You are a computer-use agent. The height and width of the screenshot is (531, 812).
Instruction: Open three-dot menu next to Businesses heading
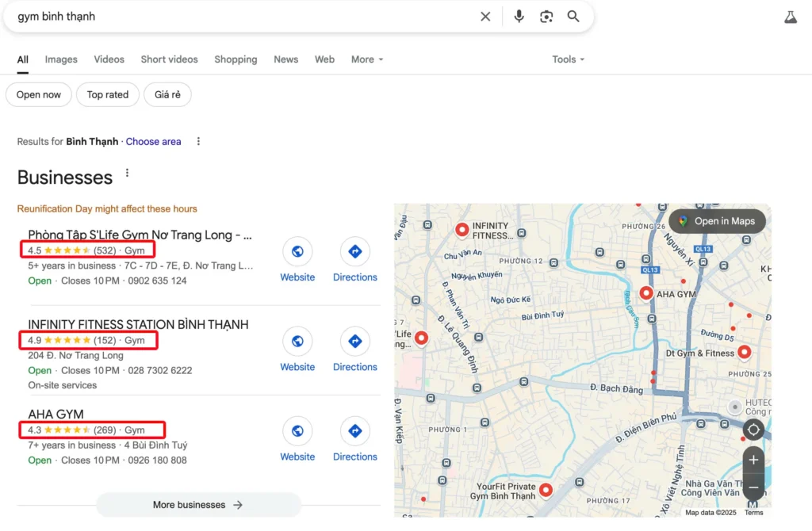click(x=127, y=174)
